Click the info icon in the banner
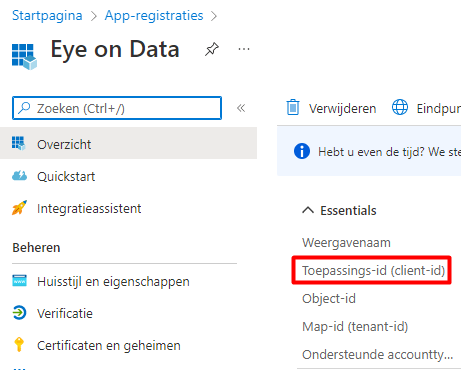The height and width of the screenshot is (370, 461). [x=302, y=151]
